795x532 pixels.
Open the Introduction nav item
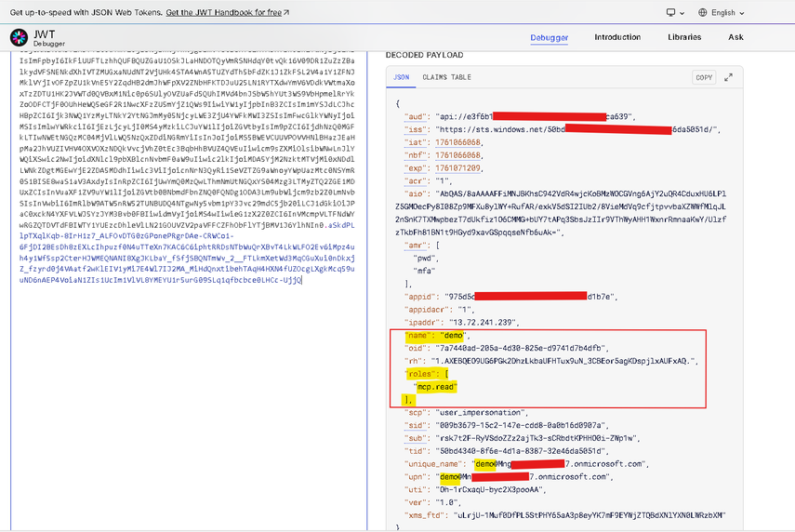click(x=617, y=37)
